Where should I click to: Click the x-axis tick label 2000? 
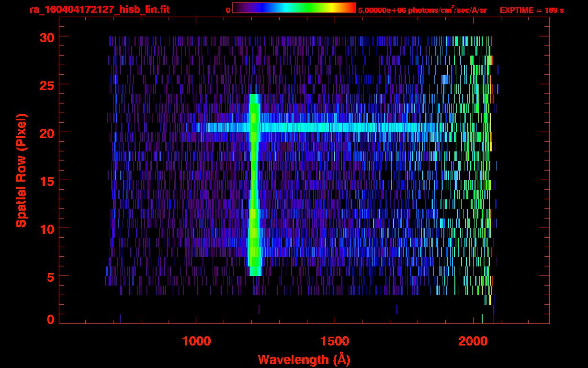[x=473, y=341]
